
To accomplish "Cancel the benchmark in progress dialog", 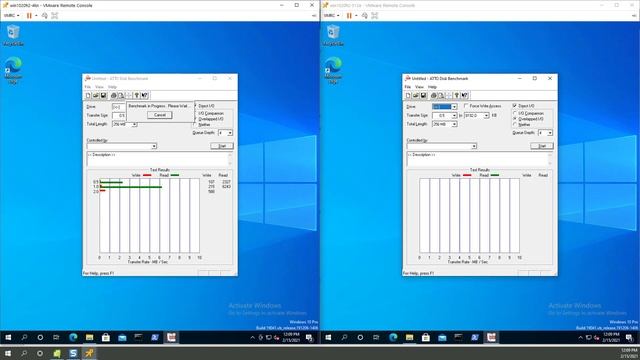I will coord(160,115).
